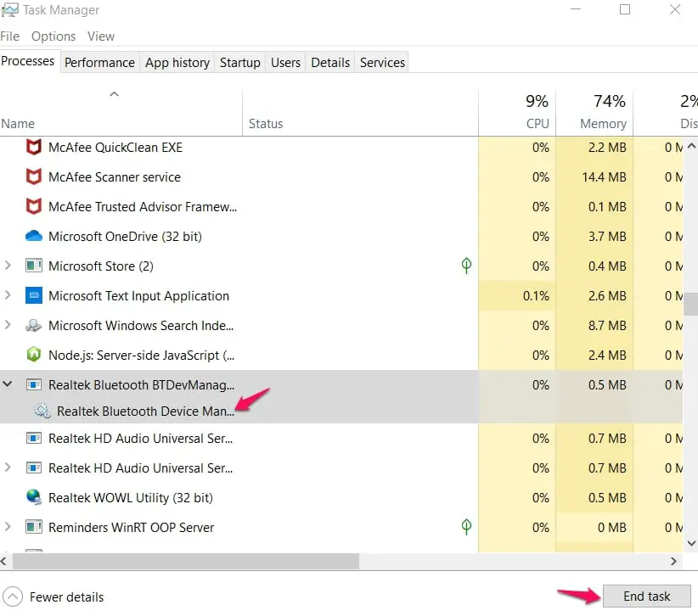Click the Microsoft OneDrive cloud icon
Image resolution: width=698 pixels, height=616 pixels.
pos(34,236)
